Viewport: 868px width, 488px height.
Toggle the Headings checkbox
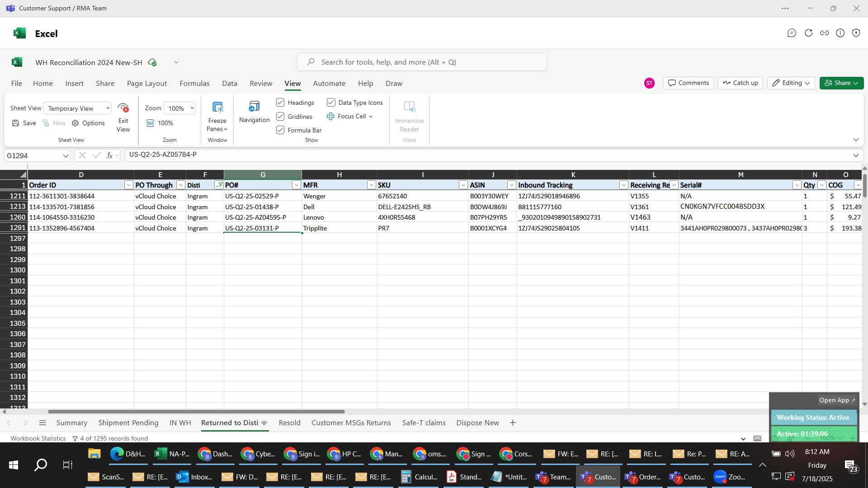pyautogui.click(x=280, y=103)
